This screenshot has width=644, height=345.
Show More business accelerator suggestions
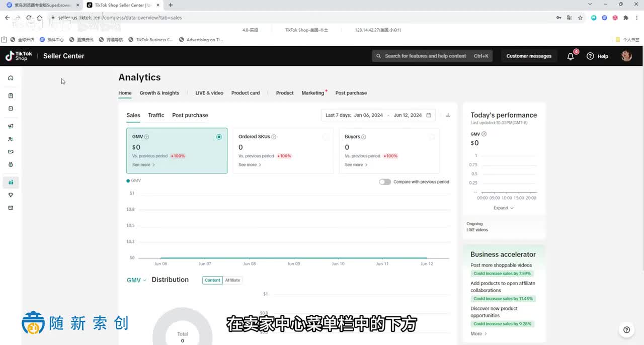pyautogui.click(x=478, y=334)
